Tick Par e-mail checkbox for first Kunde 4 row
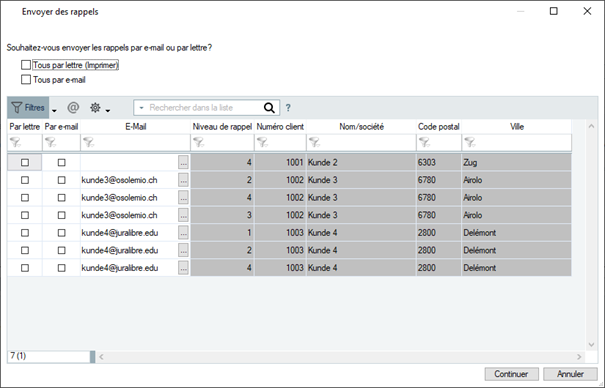The width and height of the screenshot is (605, 388). coord(61,233)
